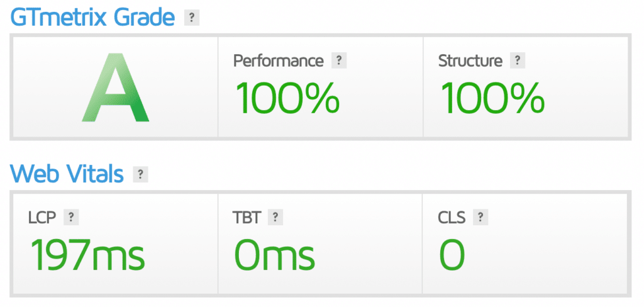Click the question mark next to Structure
The image size is (644, 307).
[x=517, y=61]
